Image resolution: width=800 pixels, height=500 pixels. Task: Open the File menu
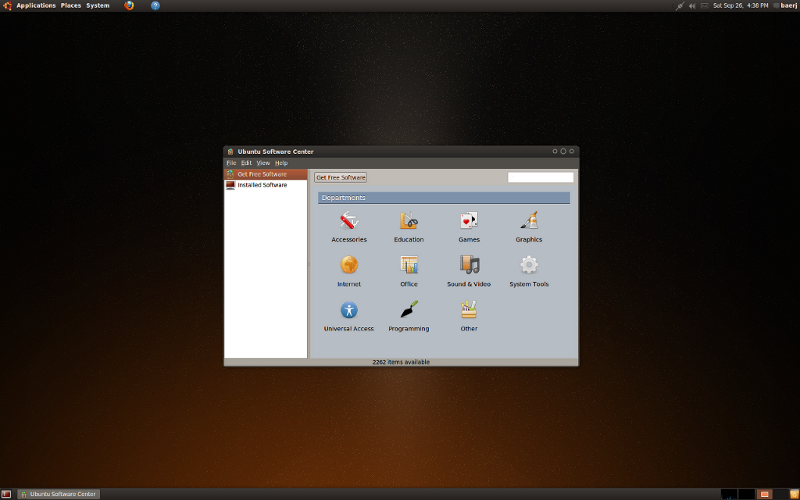click(231, 163)
